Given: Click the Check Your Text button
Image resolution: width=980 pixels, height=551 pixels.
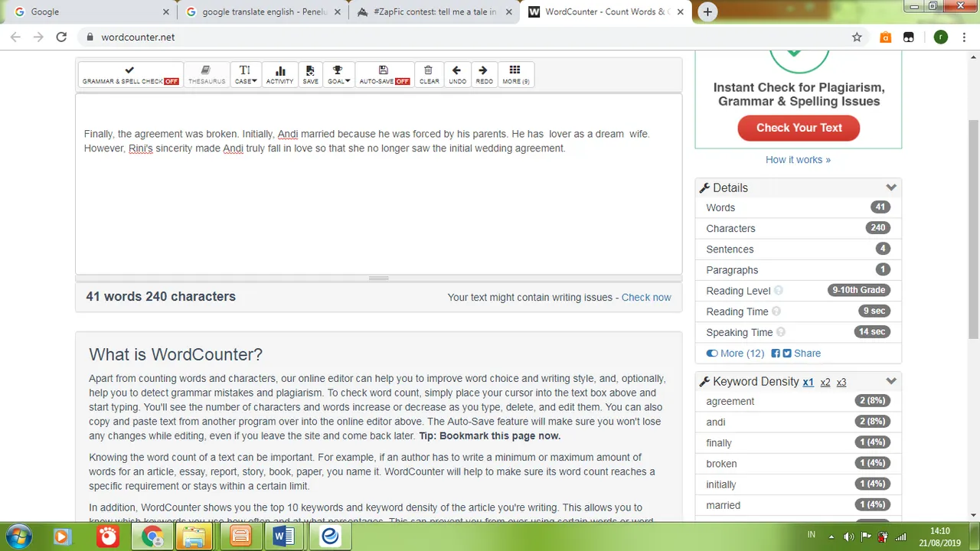Looking at the screenshot, I should (x=799, y=128).
